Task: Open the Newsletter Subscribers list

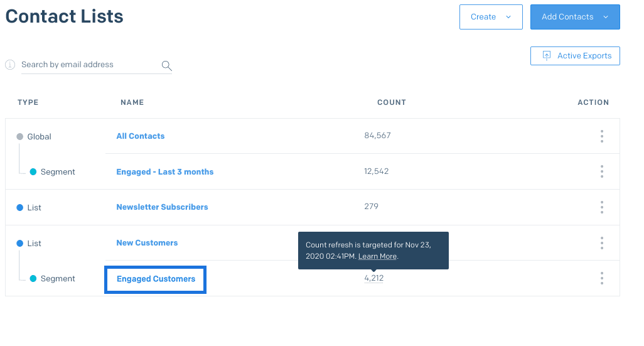Action: pyautogui.click(x=162, y=207)
